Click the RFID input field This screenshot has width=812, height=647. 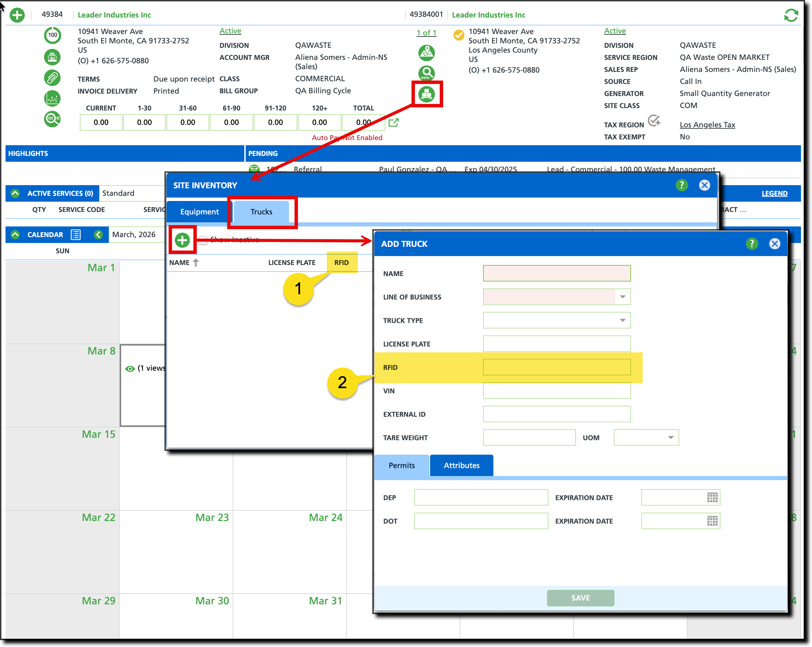556,368
